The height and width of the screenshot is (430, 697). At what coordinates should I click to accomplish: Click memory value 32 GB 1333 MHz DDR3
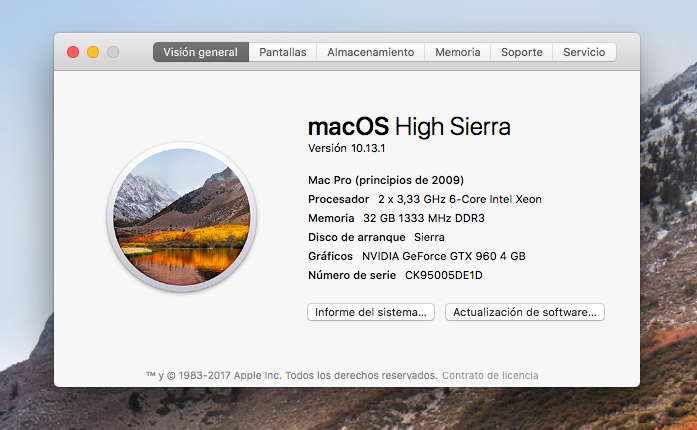coord(424,218)
